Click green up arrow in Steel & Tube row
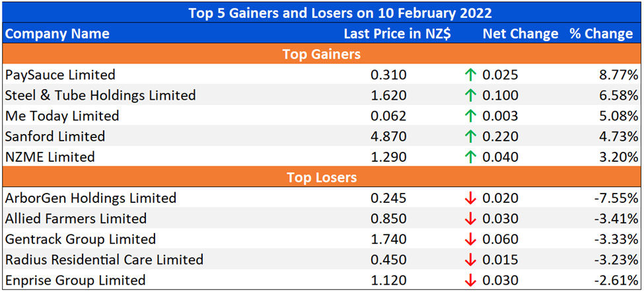Image resolution: width=644 pixels, height=292 pixels. click(470, 95)
